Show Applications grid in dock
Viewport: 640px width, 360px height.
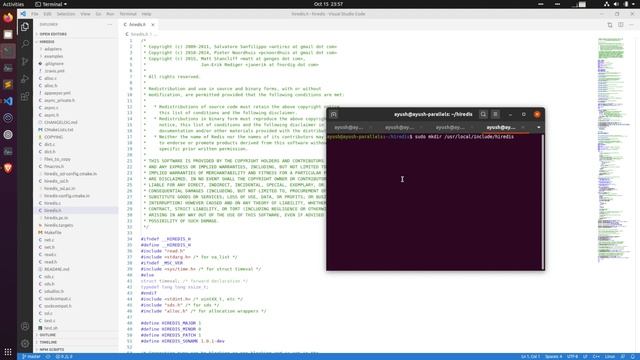pos(8,352)
